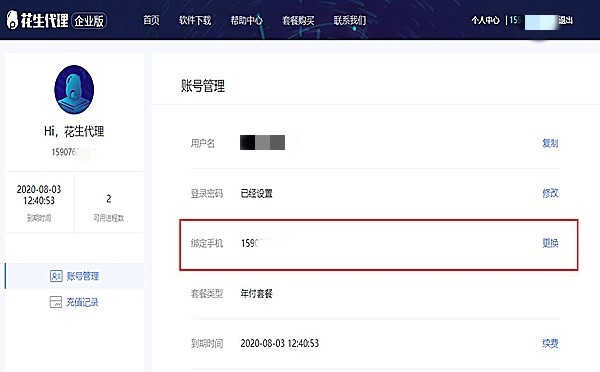600x372 pixels.
Task: Click 退出 to log out
Action: pos(566,20)
